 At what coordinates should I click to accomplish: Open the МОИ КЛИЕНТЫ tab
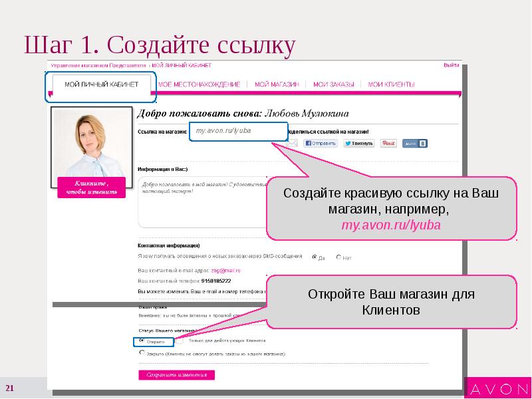point(391,84)
